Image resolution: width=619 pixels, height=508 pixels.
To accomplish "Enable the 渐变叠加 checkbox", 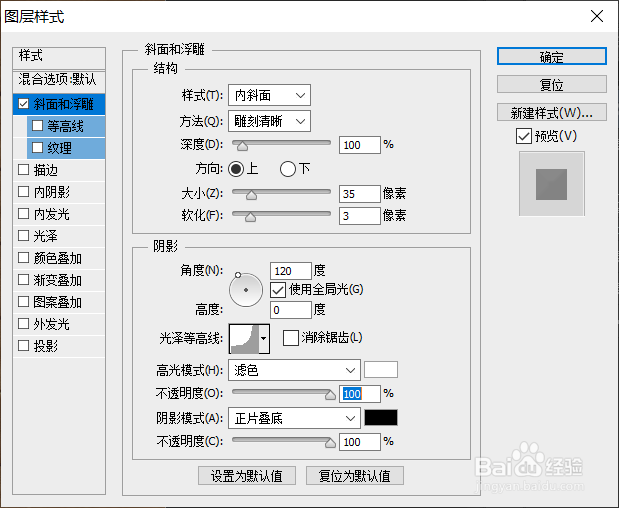I will [x=24, y=280].
